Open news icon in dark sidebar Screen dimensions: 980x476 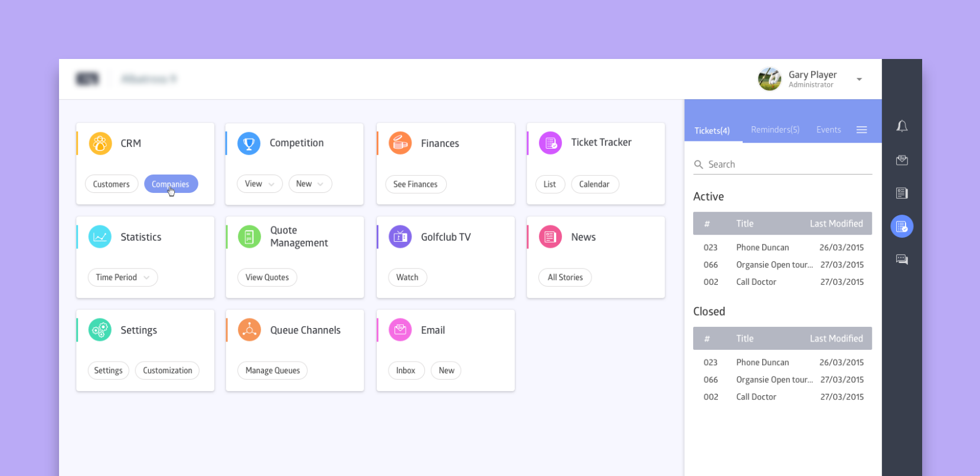902,193
